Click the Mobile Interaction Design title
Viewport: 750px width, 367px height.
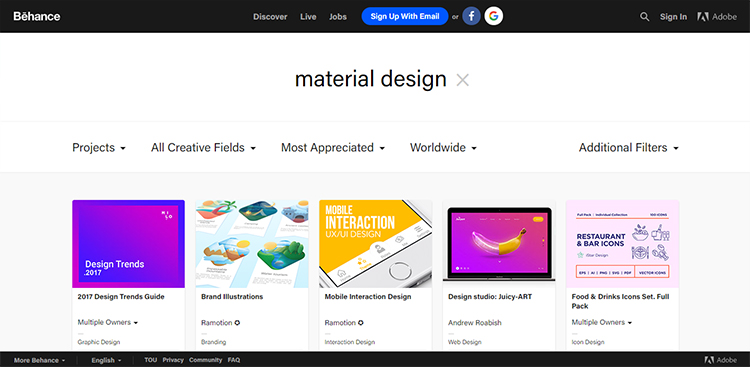click(368, 297)
